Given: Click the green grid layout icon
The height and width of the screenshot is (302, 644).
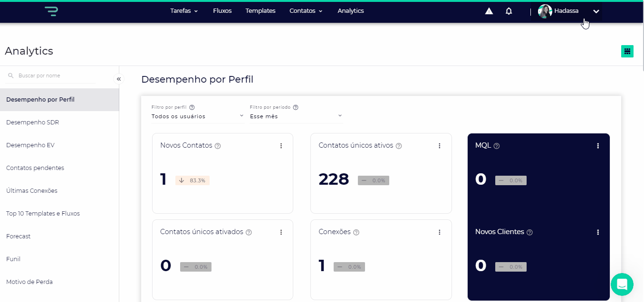Looking at the screenshot, I should tap(627, 51).
